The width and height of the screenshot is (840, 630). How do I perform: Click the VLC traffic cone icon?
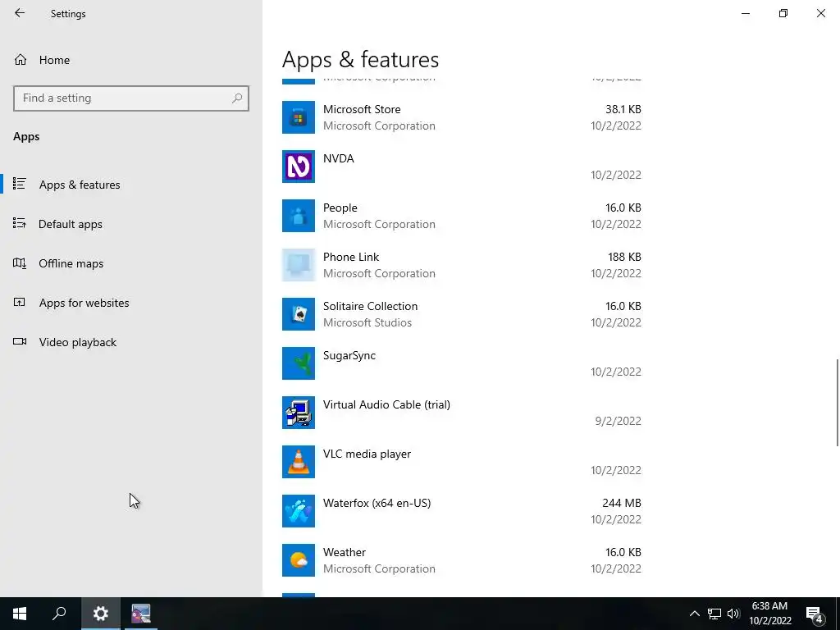[x=299, y=462]
